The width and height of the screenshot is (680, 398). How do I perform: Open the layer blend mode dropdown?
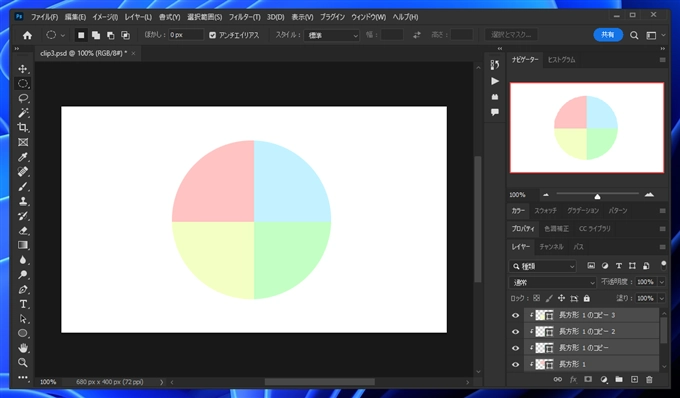click(553, 282)
